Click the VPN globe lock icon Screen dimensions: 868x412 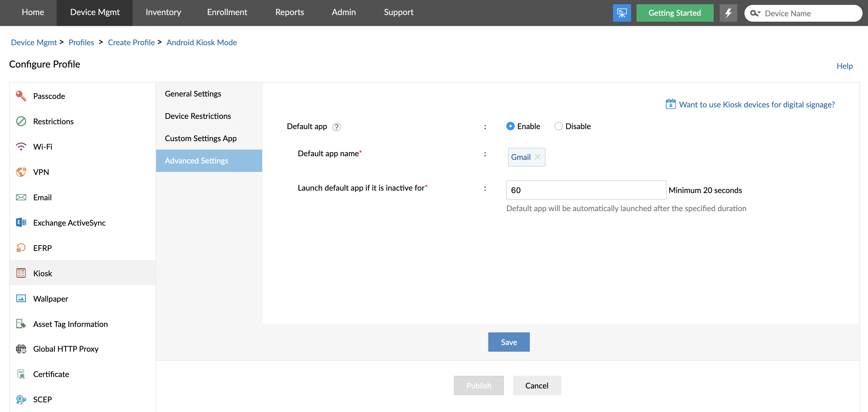21,172
